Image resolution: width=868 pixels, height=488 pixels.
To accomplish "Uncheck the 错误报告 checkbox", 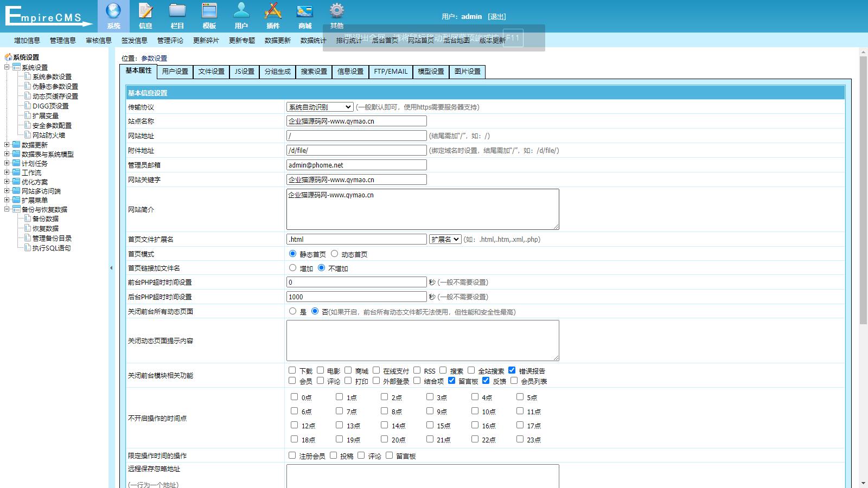I will click(x=512, y=370).
